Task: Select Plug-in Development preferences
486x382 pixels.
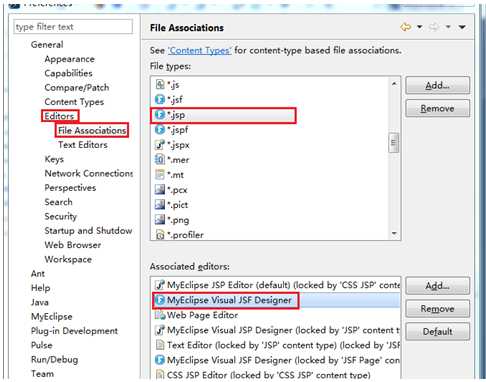Action: click(74, 331)
